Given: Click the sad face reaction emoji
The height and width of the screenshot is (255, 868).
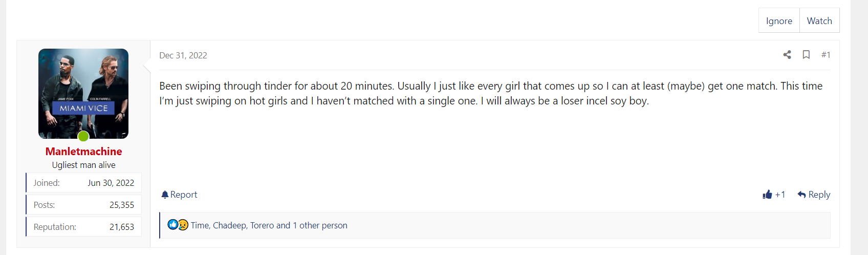Looking at the screenshot, I should point(183,224).
